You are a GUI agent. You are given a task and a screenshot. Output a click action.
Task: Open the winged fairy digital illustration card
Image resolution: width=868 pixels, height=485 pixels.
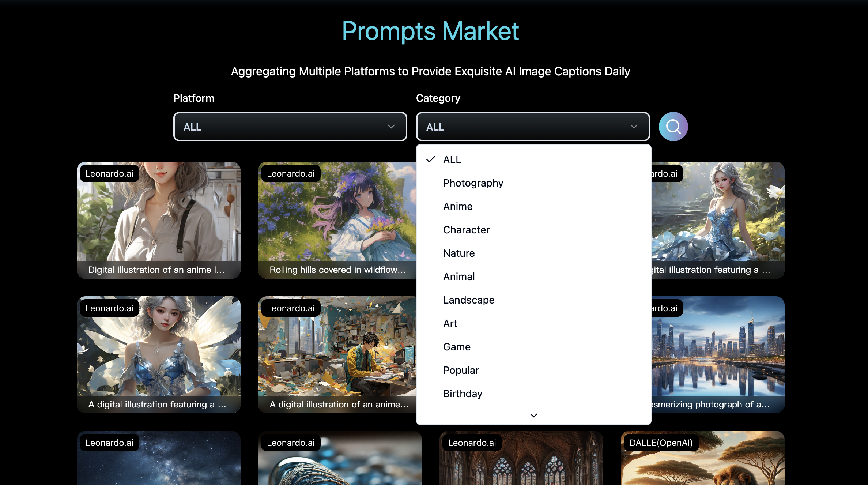click(159, 355)
